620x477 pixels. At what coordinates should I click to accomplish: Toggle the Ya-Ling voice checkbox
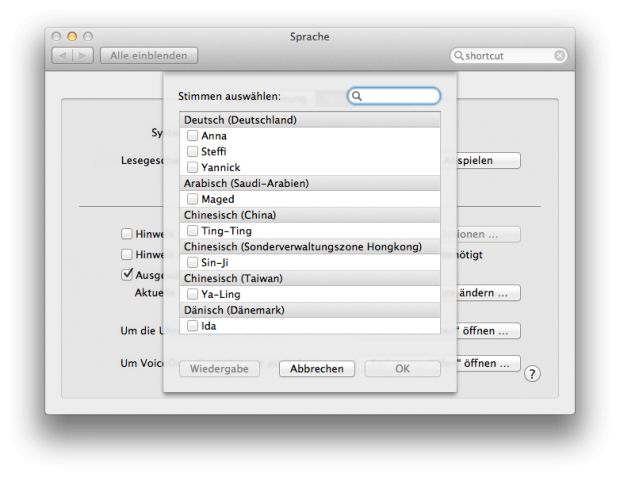click(193, 294)
